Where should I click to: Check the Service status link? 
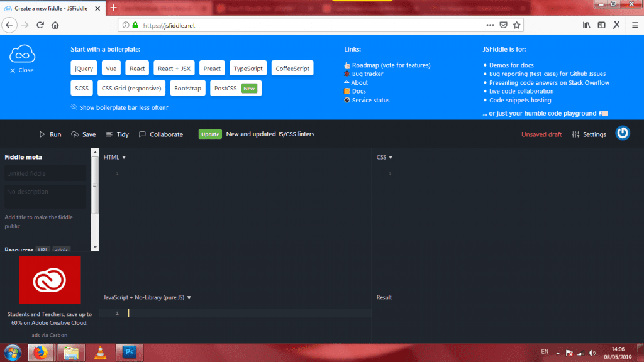[x=367, y=100]
